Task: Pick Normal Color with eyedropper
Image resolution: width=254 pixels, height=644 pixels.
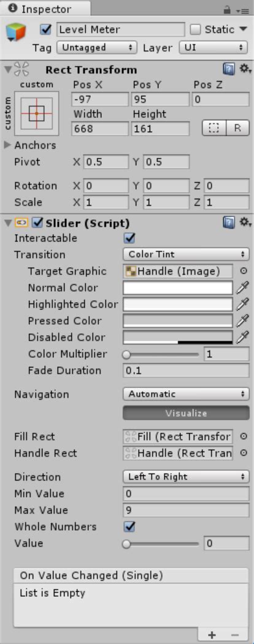Action: click(242, 288)
